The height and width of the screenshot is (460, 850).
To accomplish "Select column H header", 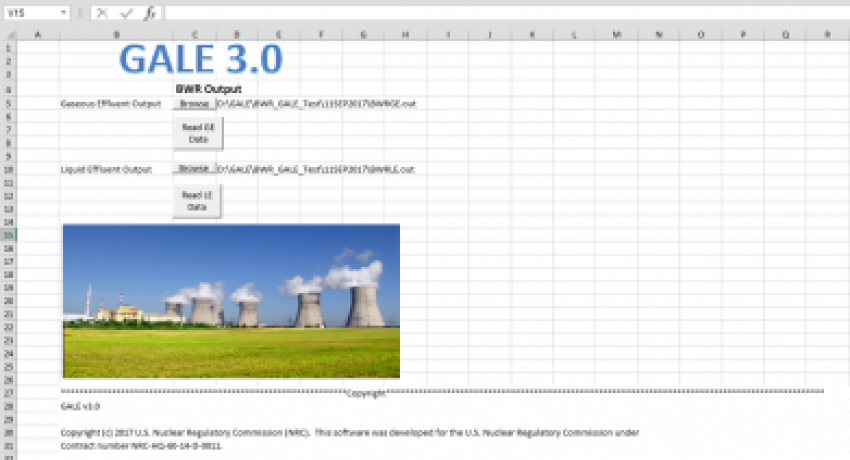I will [405, 35].
